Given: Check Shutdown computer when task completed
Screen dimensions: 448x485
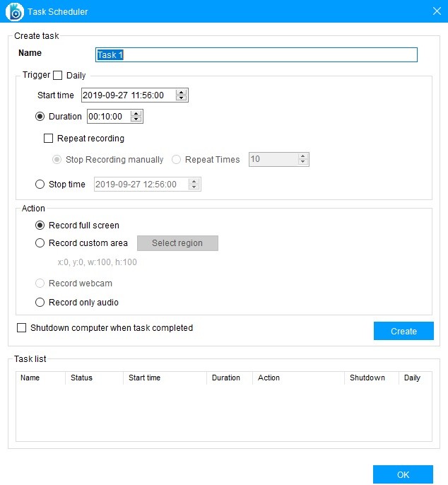Looking at the screenshot, I should tap(22, 328).
